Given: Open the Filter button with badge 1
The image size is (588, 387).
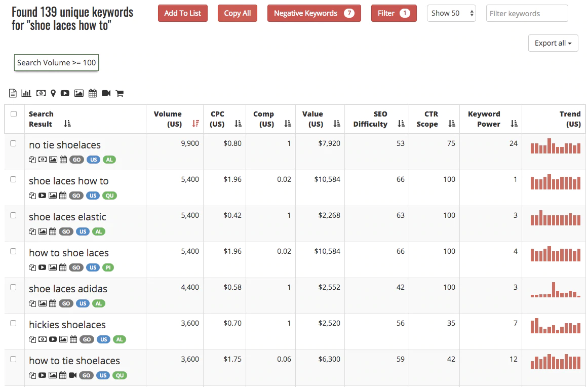Looking at the screenshot, I should point(394,14).
